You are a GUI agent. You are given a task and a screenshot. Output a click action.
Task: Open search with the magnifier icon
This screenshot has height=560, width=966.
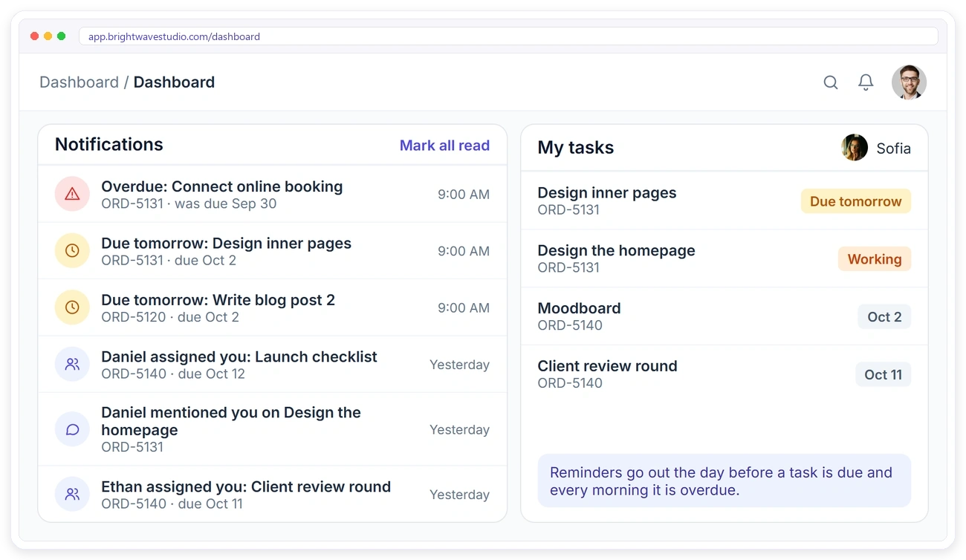click(831, 82)
